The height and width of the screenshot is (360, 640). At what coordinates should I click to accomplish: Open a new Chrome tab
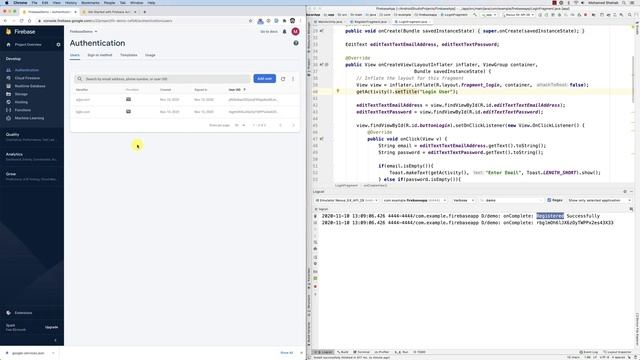pos(144,12)
